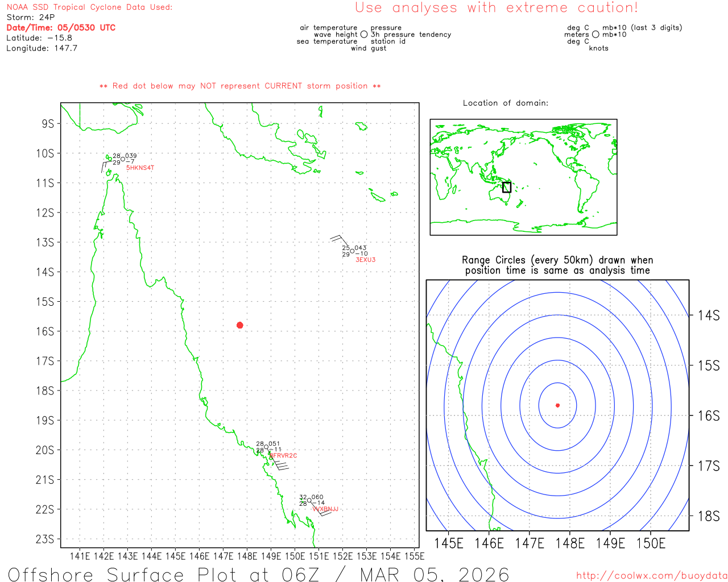Click the red BFRVR2C station ID label
The height and width of the screenshot is (582, 728).
tap(283, 456)
